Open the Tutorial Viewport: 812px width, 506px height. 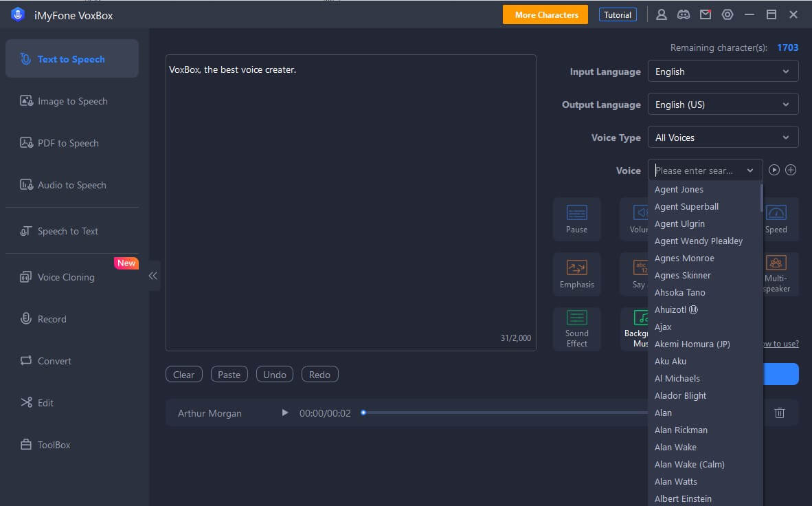click(x=618, y=14)
